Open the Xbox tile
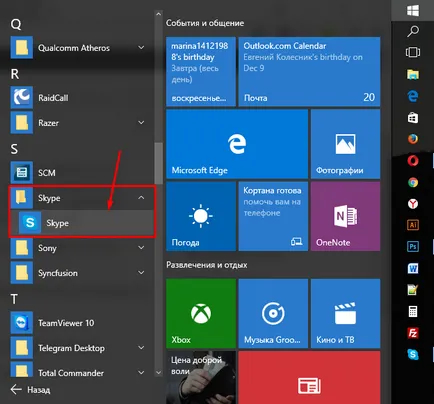 click(201, 313)
